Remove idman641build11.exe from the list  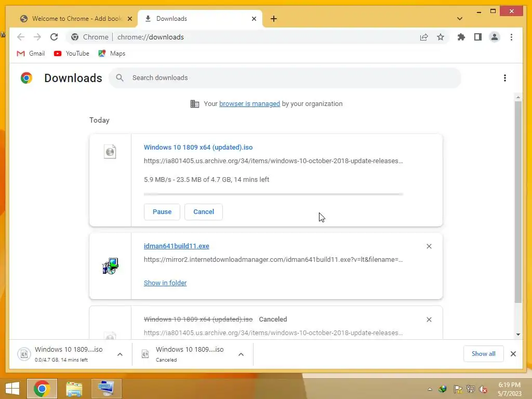point(429,246)
